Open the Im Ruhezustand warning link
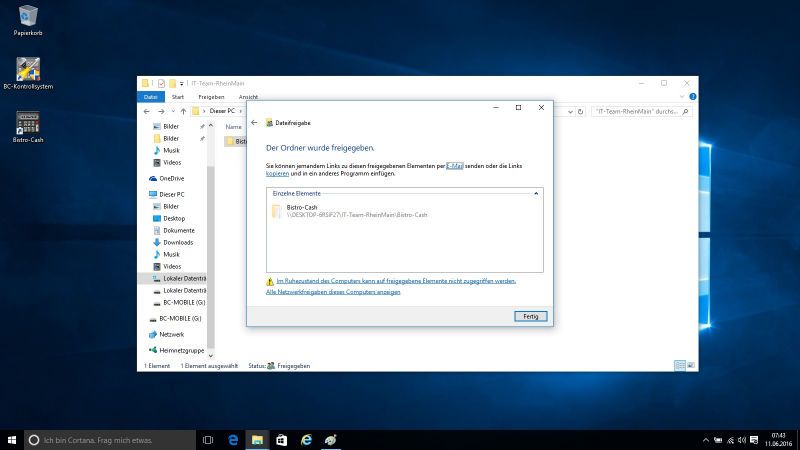 click(x=396, y=281)
